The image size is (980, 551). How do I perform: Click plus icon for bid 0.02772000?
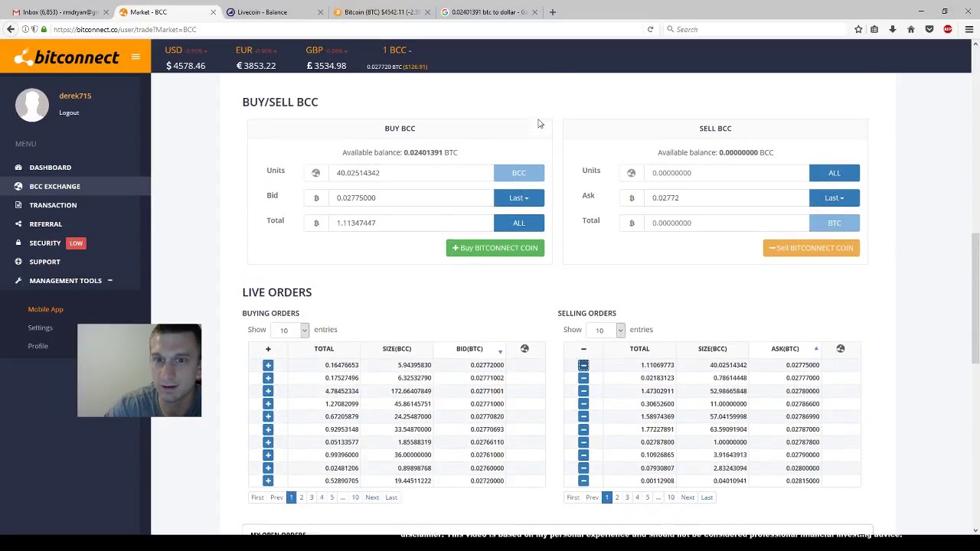tap(268, 365)
